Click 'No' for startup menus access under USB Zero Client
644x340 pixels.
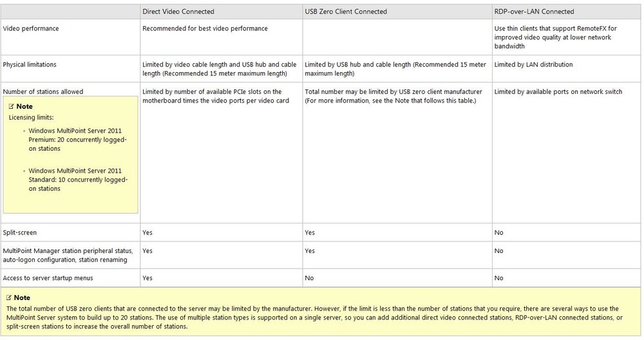pos(309,278)
